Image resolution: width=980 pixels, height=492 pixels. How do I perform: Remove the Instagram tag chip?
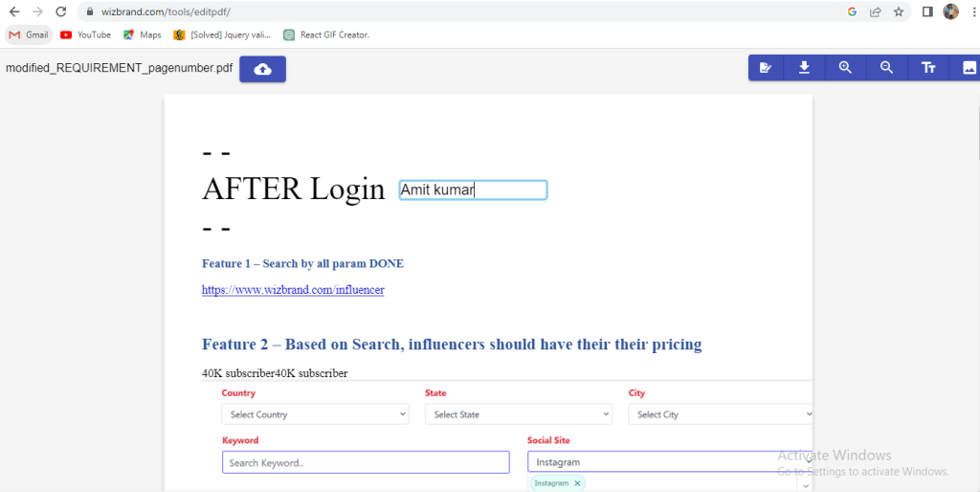pos(577,483)
